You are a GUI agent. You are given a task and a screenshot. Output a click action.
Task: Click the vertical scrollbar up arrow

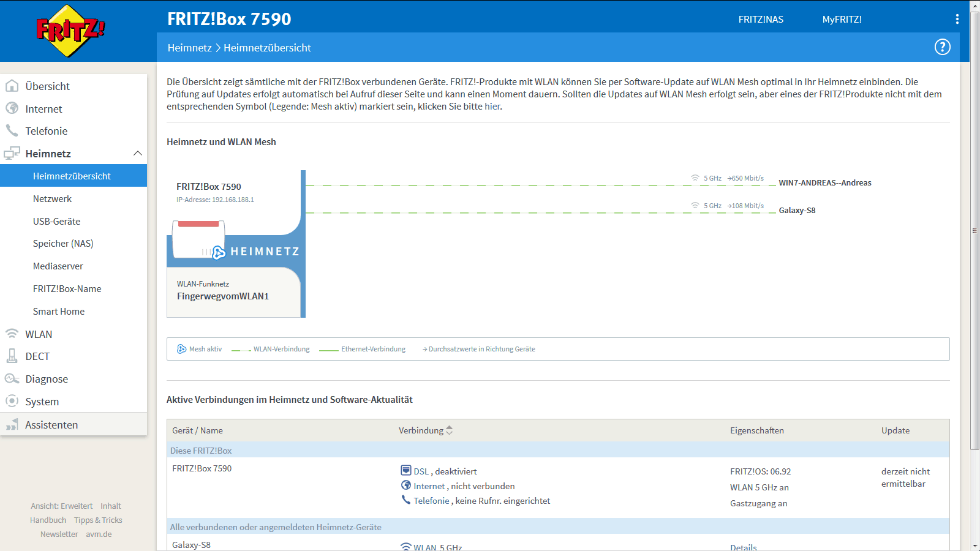(975, 5)
